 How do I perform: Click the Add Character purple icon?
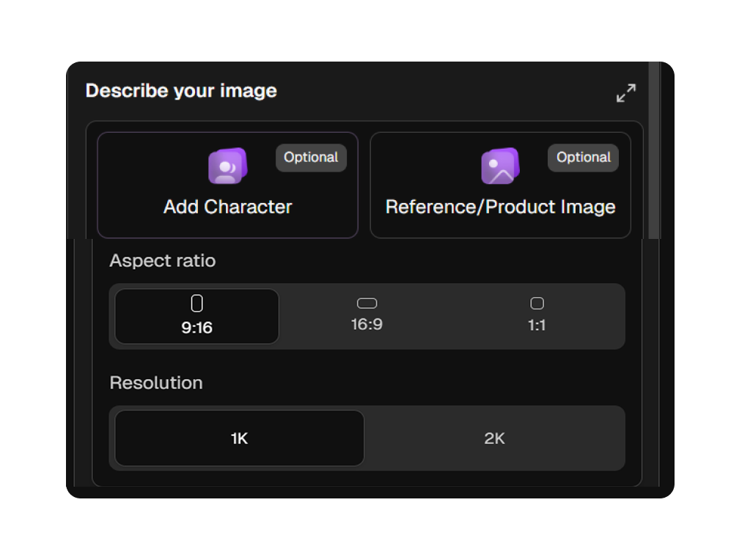[227, 166]
